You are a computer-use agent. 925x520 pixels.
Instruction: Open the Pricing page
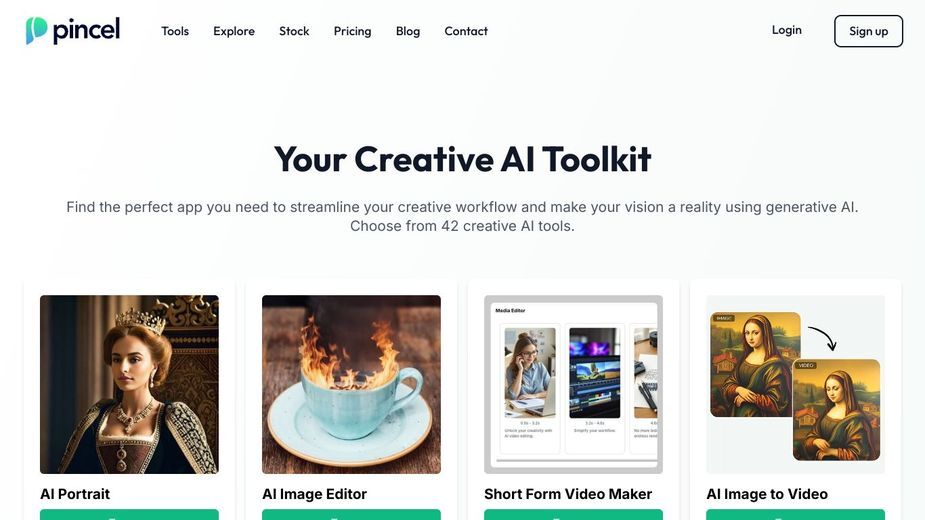[352, 31]
